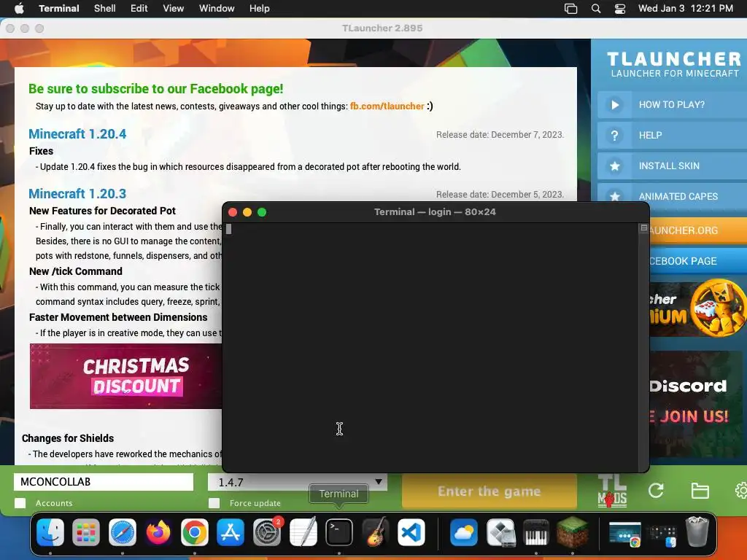Click the HOW TO PLAY? button
Screen dimensions: 747x560
point(672,105)
